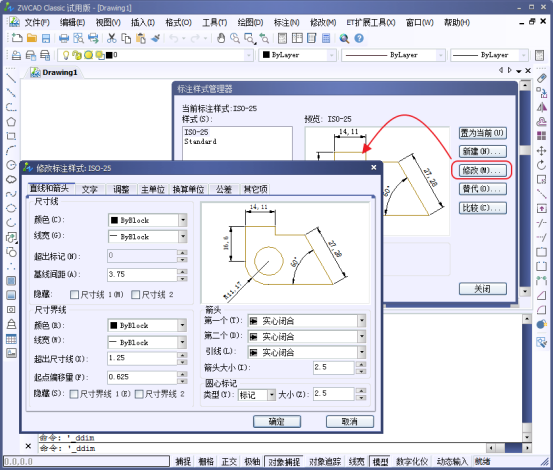This screenshot has width=554, height=471.
Task: Click the blue Help question mark icon
Action: click(359, 38)
